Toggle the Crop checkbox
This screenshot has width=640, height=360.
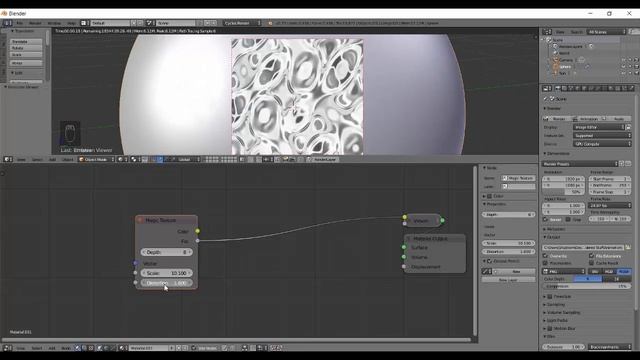click(568, 220)
